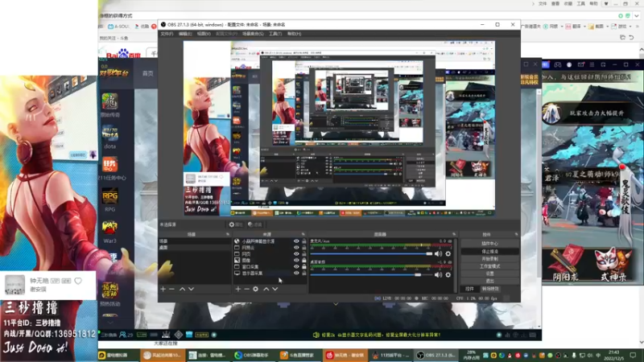Open the RPG icon in platform sidebar
Viewport: 644px width, 362px height.
(x=109, y=196)
